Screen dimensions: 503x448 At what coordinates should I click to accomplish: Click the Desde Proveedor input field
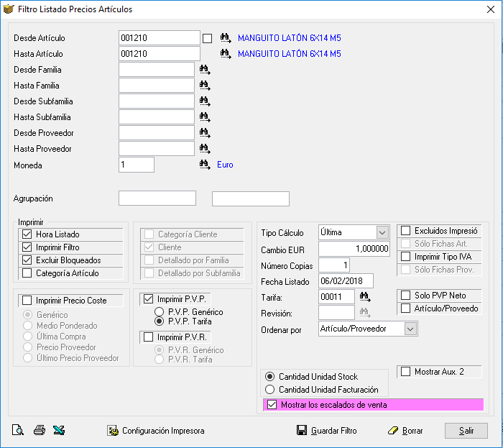(x=157, y=132)
